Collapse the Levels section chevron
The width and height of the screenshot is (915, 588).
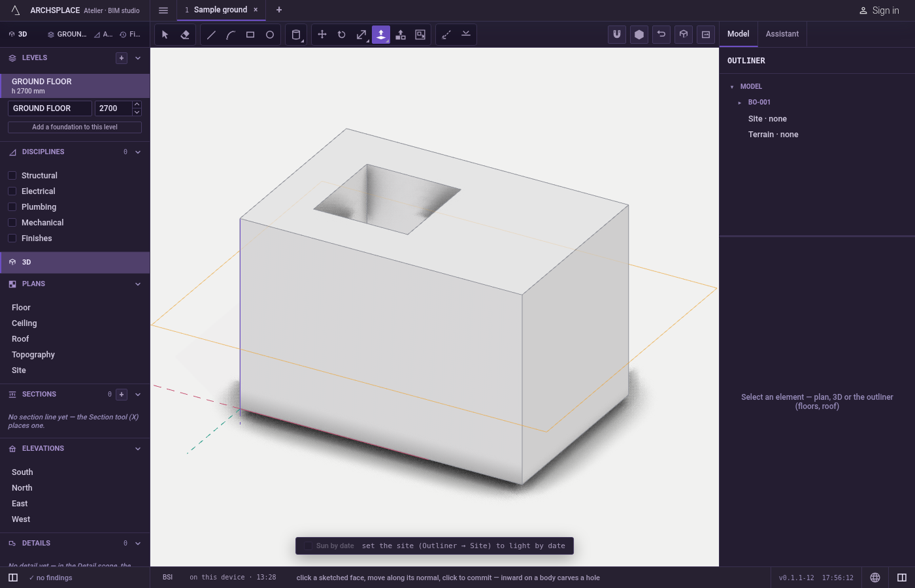click(138, 58)
